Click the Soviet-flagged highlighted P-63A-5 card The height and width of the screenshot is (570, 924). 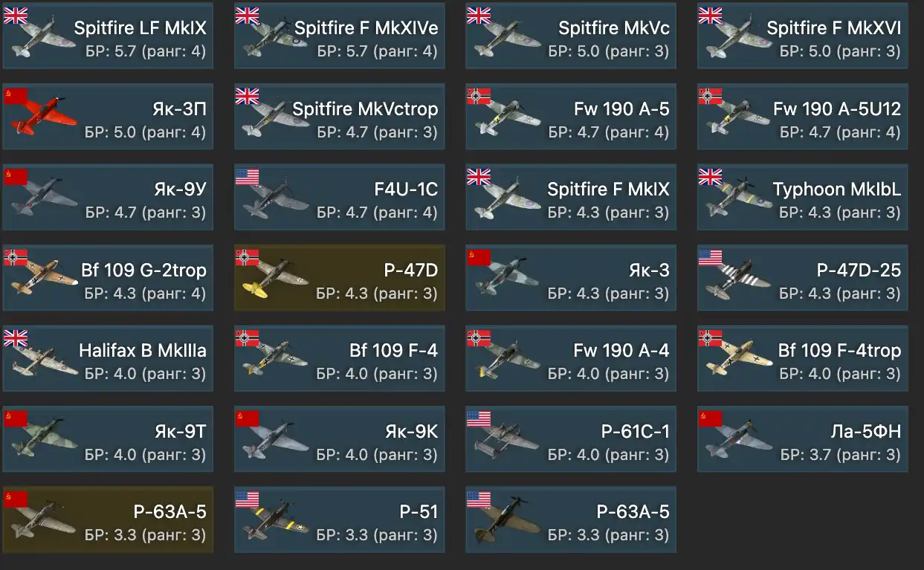coord(108,519)
